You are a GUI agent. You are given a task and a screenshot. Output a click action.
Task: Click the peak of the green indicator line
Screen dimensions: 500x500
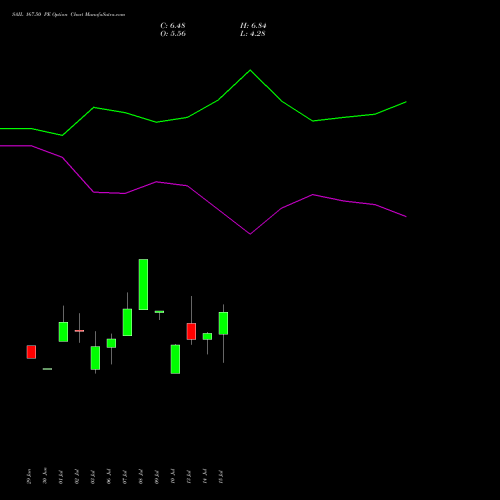(x=251, y=70)
